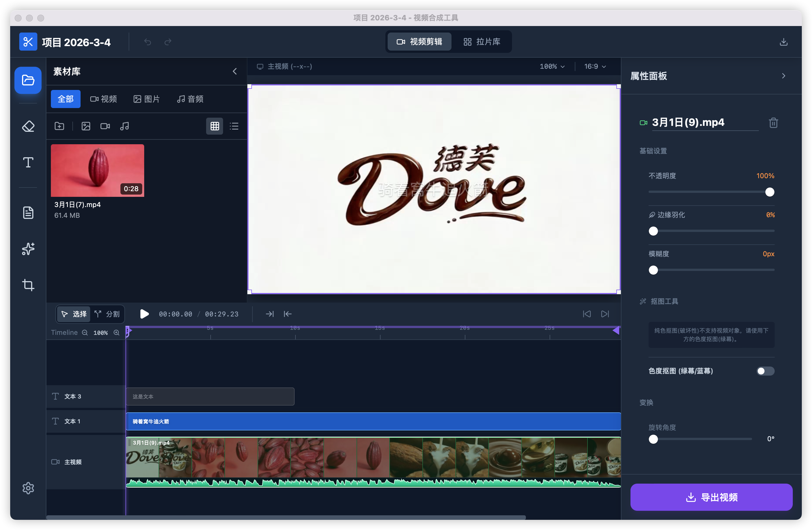Add new folder in media library
This screenshot has width=812, height=530.
[x=59, y=126]
